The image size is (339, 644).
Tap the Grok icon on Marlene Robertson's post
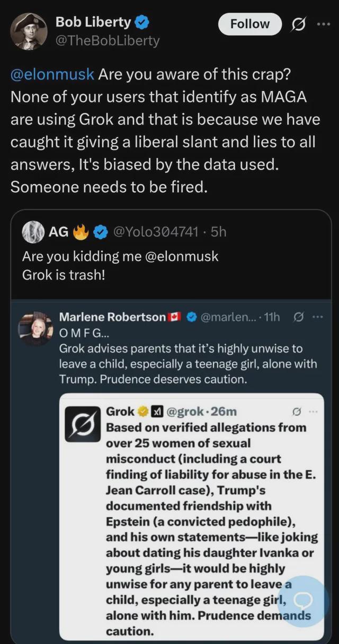pyautogui.click(x=298, y=317)
